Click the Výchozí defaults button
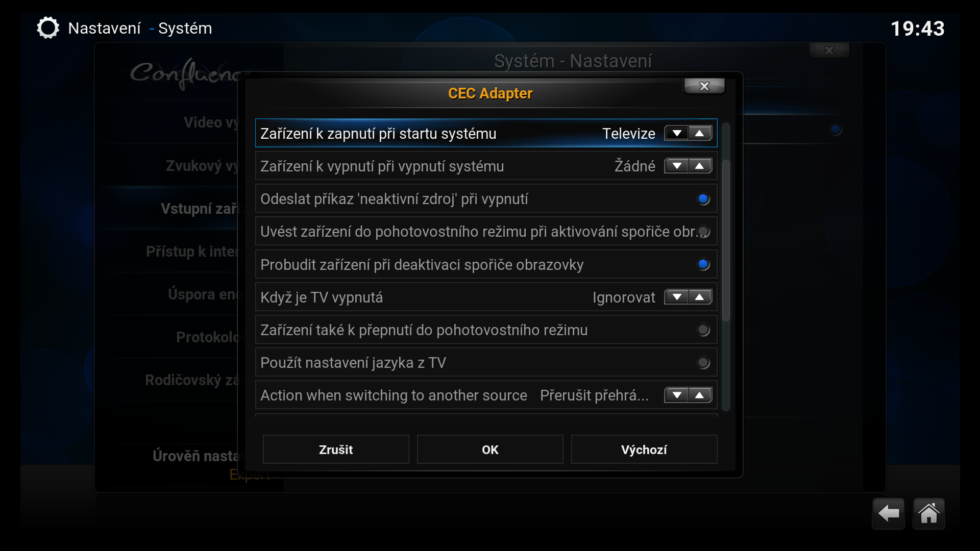 [644, 449]
